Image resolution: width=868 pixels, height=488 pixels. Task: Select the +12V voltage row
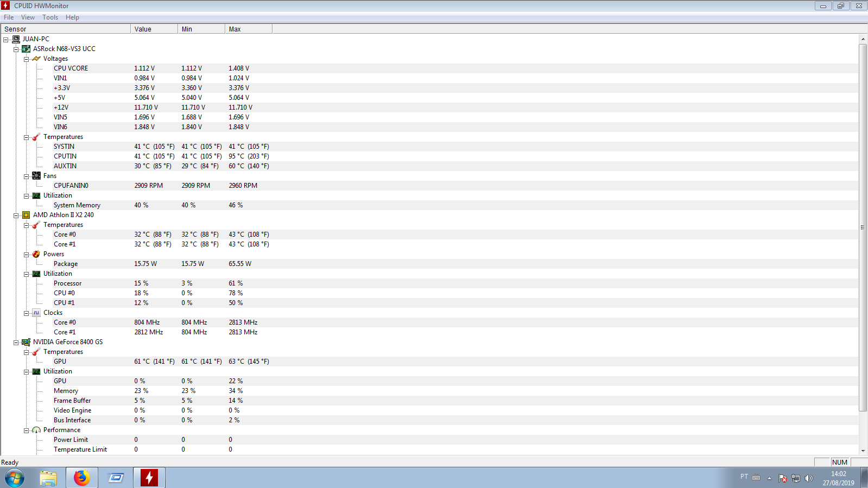click(429, 107)
